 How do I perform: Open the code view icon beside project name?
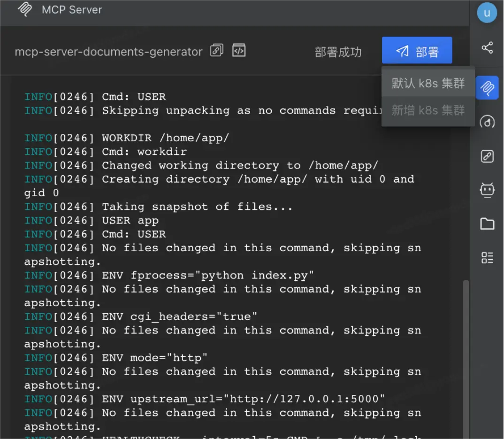(239, 50)
